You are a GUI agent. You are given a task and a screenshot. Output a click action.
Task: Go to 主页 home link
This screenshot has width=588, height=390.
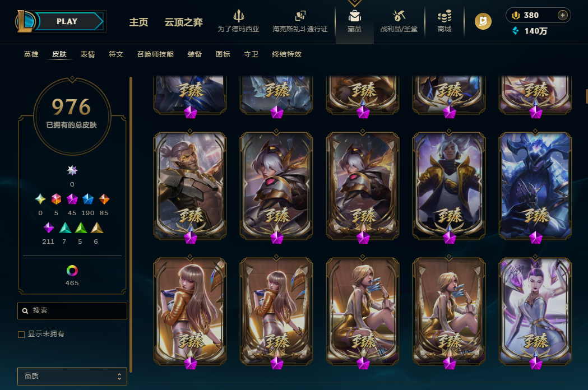139,22
